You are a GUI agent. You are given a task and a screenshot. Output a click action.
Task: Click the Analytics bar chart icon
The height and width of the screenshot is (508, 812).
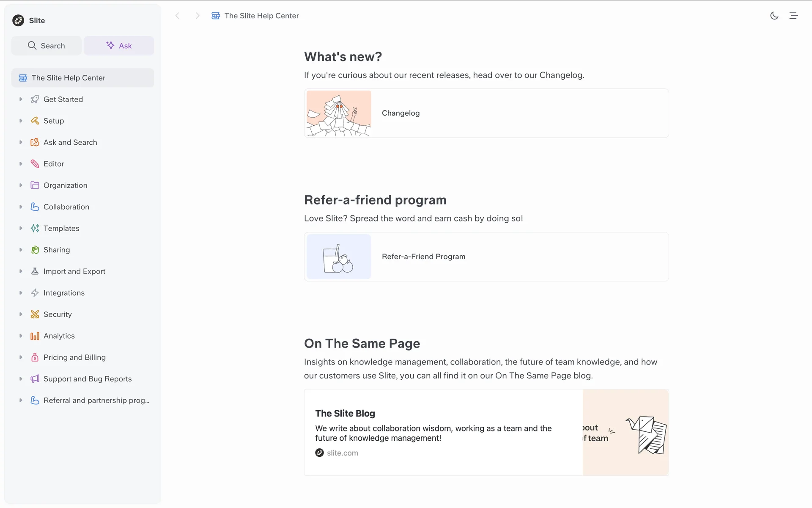tap(35, 336)
